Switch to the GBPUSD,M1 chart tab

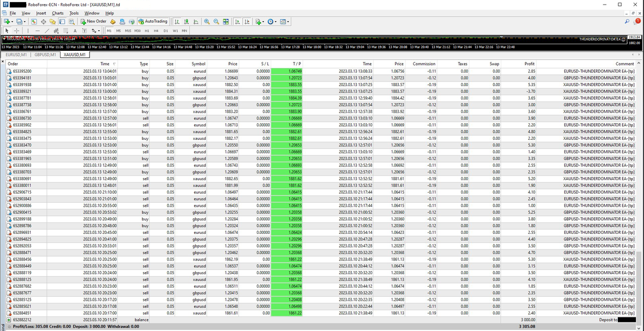coord(45,54)
